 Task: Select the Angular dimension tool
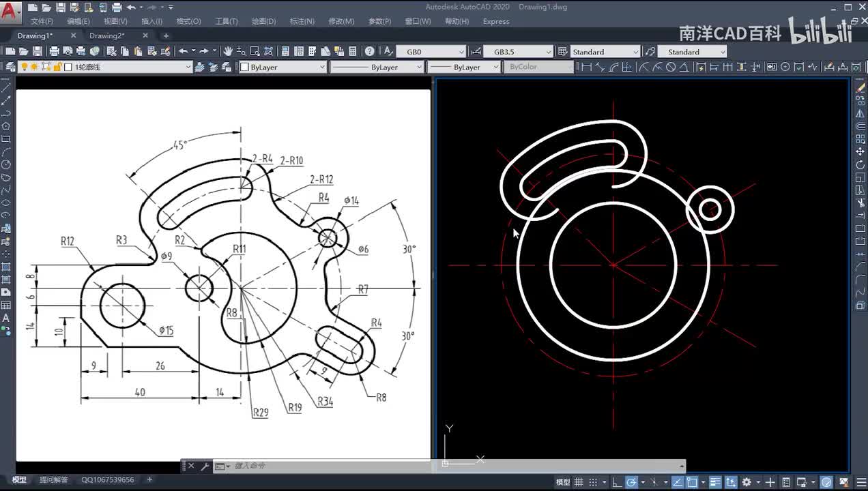point(685,67)
